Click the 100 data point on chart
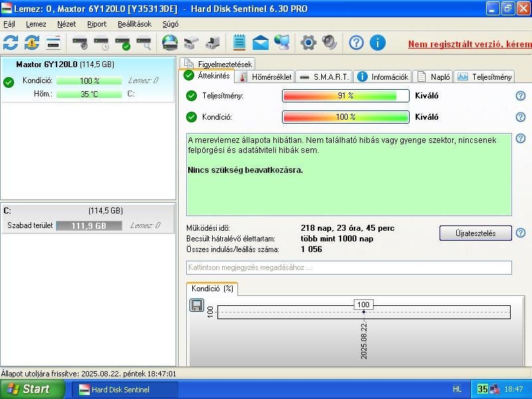This screenshot has width=532, height=399. pos(364,312)
